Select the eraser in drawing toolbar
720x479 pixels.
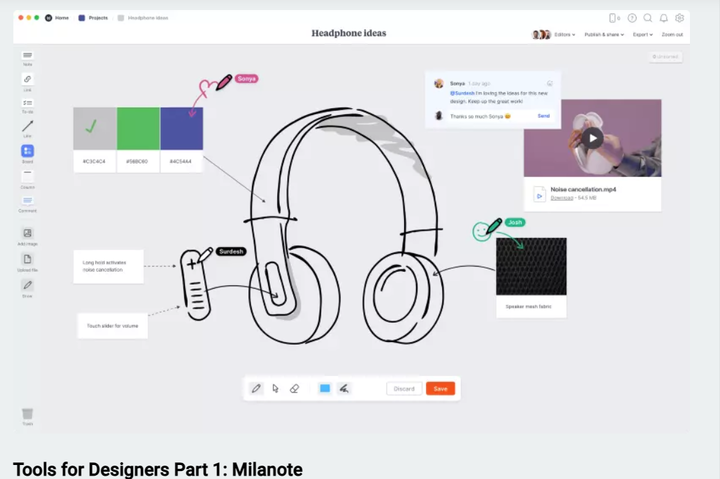point(294,388)
